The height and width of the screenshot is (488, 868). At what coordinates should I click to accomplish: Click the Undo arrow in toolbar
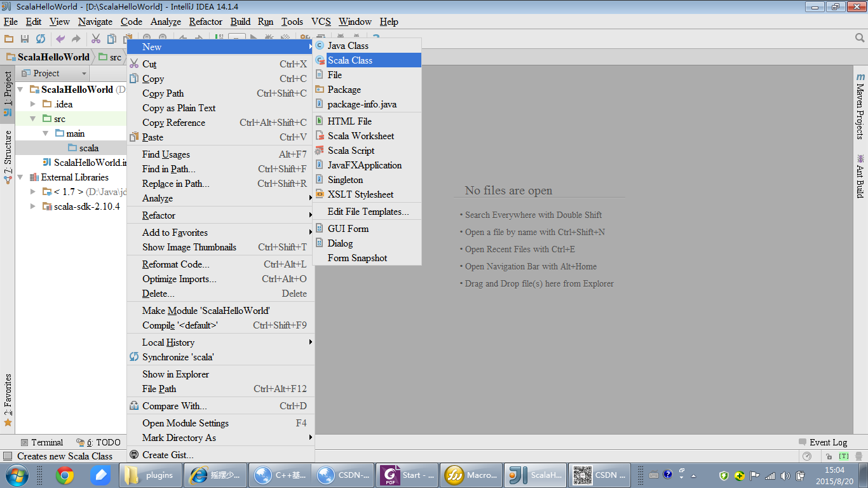60,39
